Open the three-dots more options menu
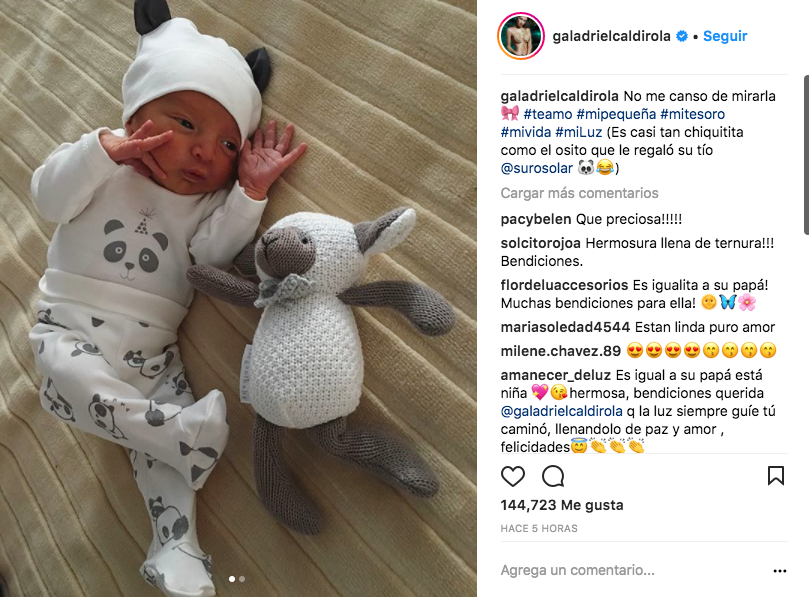809x597 pixels. point(780,571)
